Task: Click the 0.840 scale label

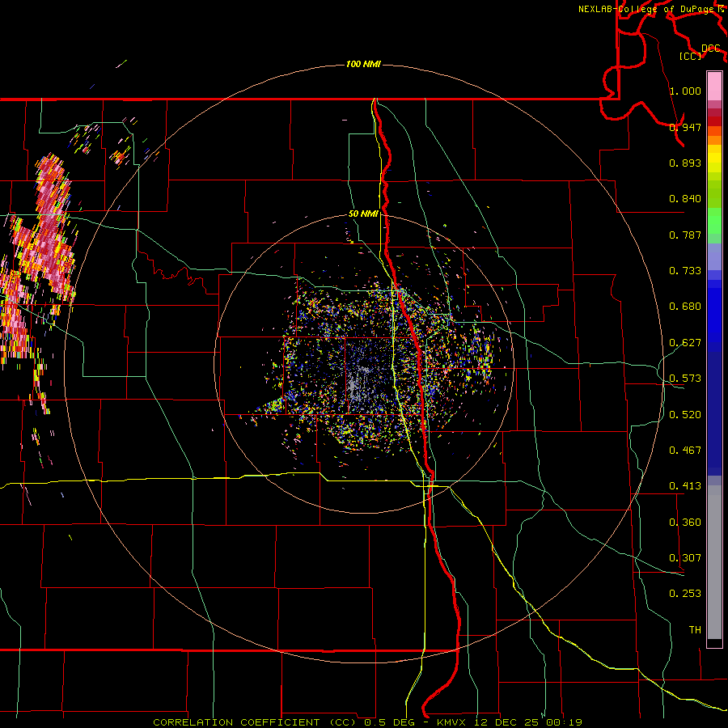Action: click(x=685, y=199)
